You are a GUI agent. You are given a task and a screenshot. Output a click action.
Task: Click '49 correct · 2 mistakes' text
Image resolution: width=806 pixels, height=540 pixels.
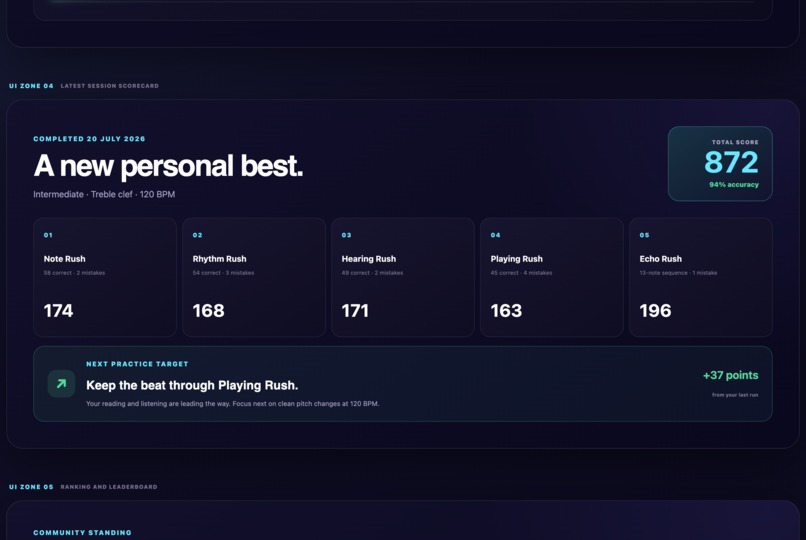point(373,273)
